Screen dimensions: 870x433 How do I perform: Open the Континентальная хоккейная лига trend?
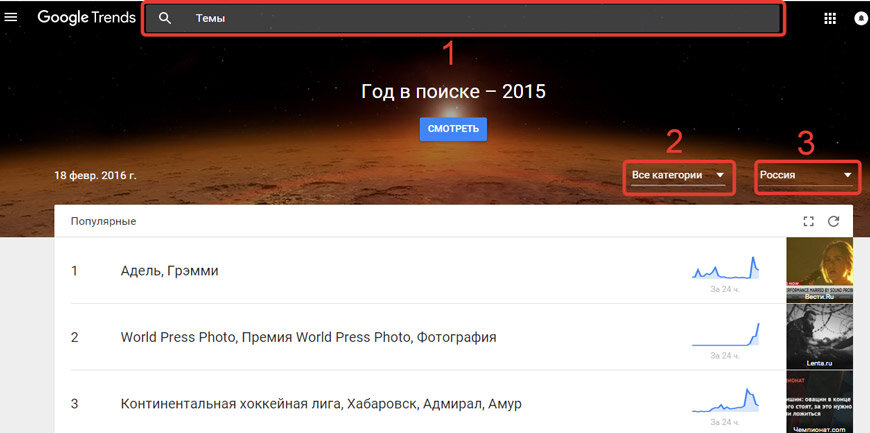point(321,404)
